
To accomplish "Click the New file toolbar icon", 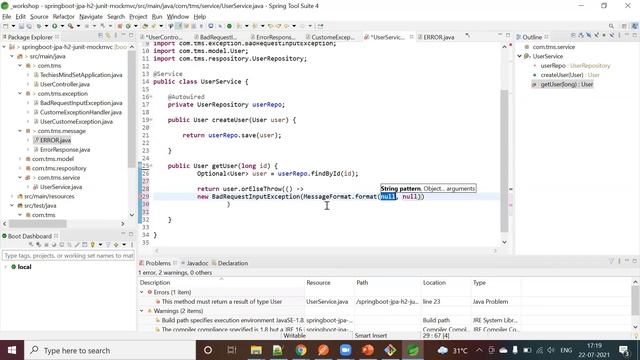I will [x=6, y=26].
